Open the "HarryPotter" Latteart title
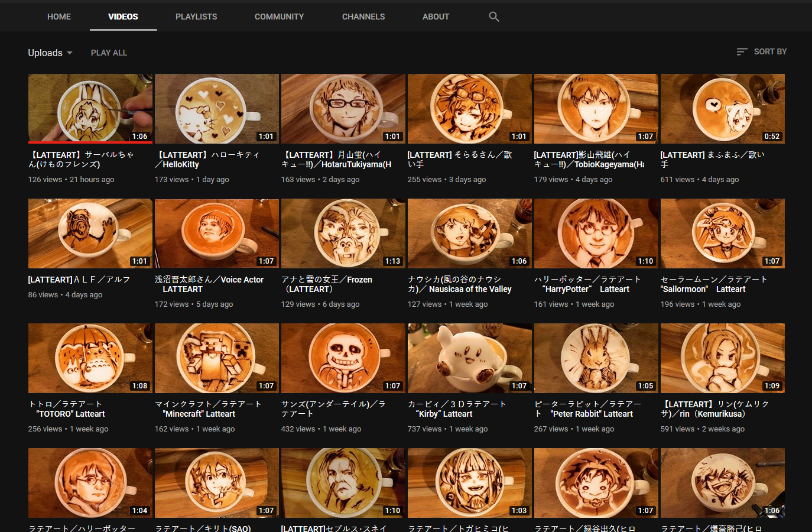The height and width of the screenshot is (532, 812). [x=587, y=284]
